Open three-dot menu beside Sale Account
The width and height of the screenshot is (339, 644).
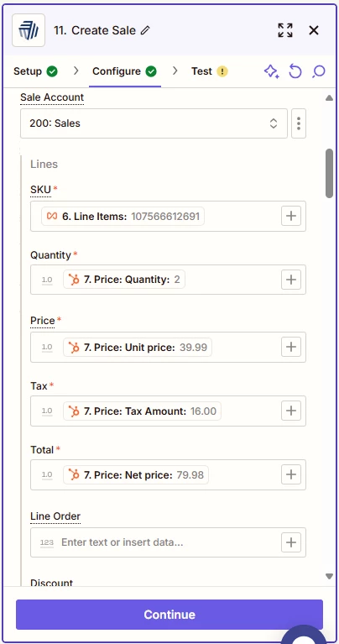[x=299, y=123]
